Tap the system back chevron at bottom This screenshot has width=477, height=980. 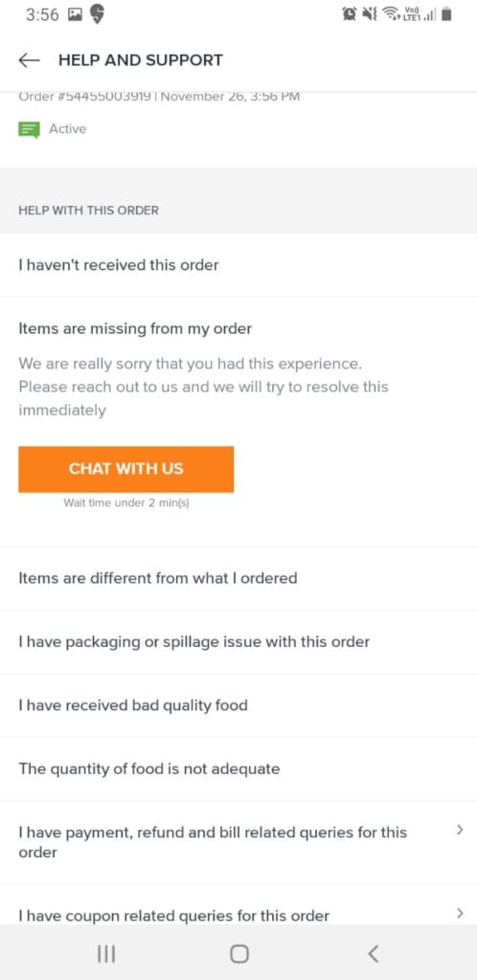click(x=373, y=953)
